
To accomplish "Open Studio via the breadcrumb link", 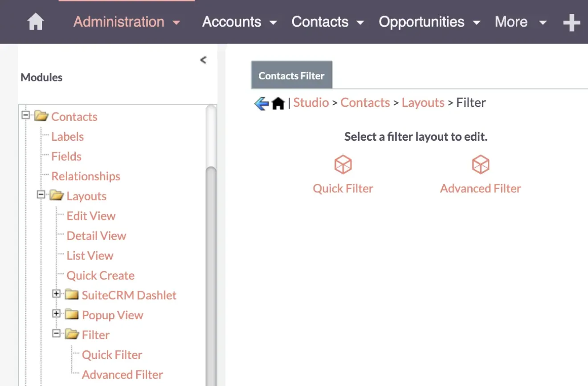I will (311, 102).
